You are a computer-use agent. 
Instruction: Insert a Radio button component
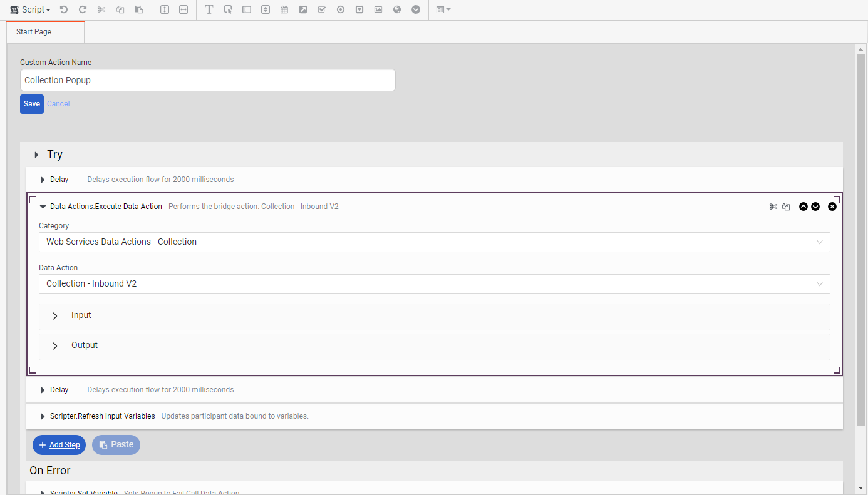tap(341, 10)
